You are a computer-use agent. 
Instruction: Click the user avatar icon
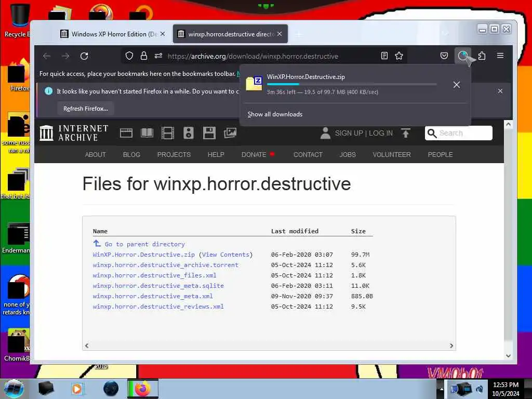[325, 133]
